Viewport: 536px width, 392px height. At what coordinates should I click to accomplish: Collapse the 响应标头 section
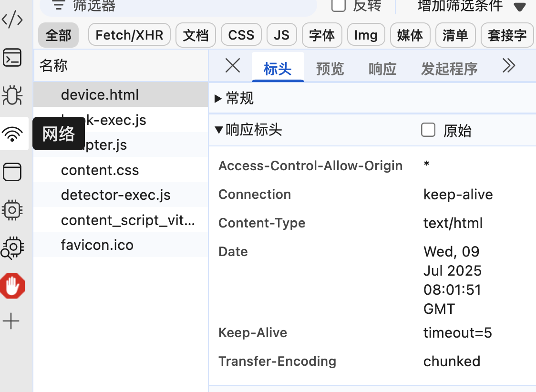(219, 130)
